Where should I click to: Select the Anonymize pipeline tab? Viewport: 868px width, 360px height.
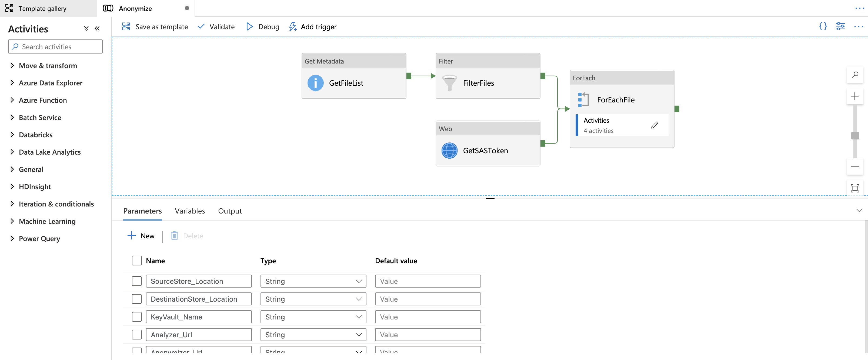(x=146, y=8)
